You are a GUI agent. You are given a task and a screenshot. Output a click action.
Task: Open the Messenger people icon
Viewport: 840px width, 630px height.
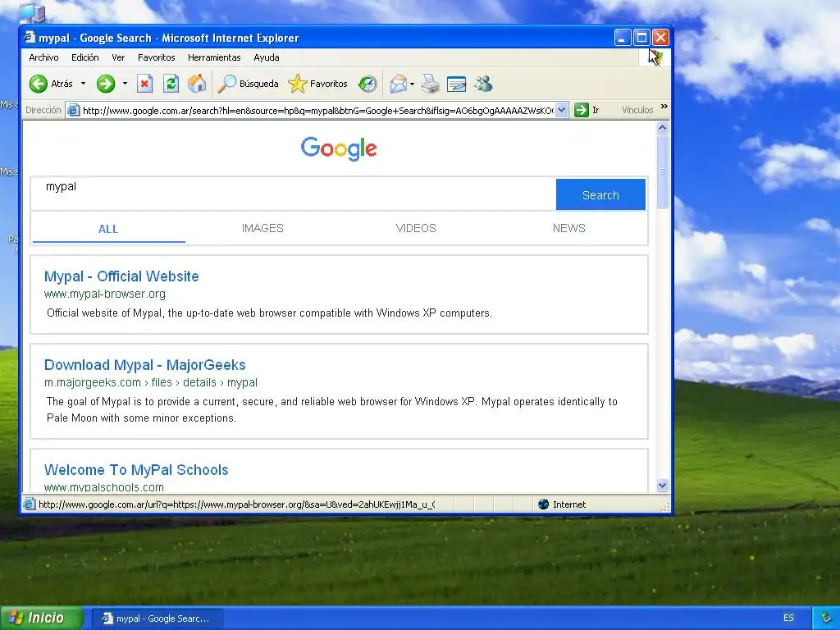pos(484,84)
